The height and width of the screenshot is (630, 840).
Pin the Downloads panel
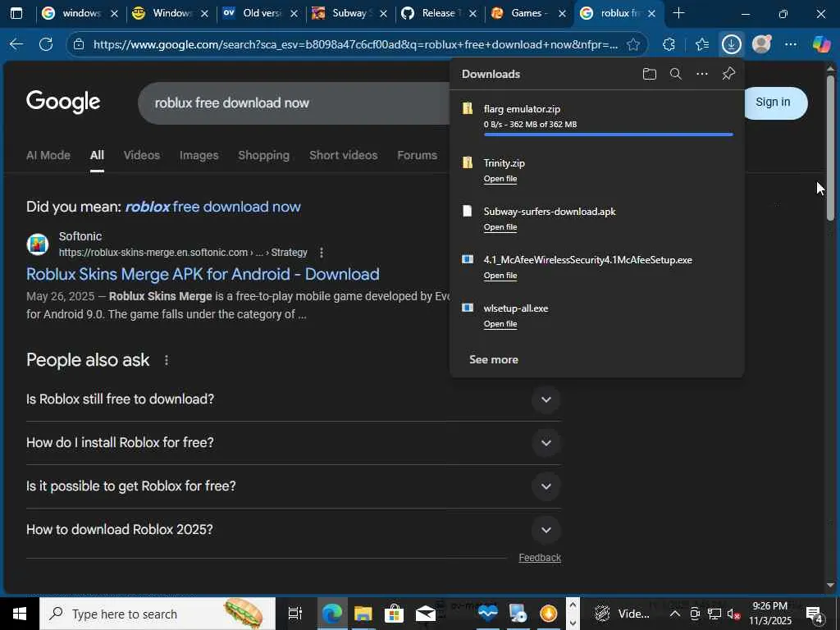[x=728, y=74]
